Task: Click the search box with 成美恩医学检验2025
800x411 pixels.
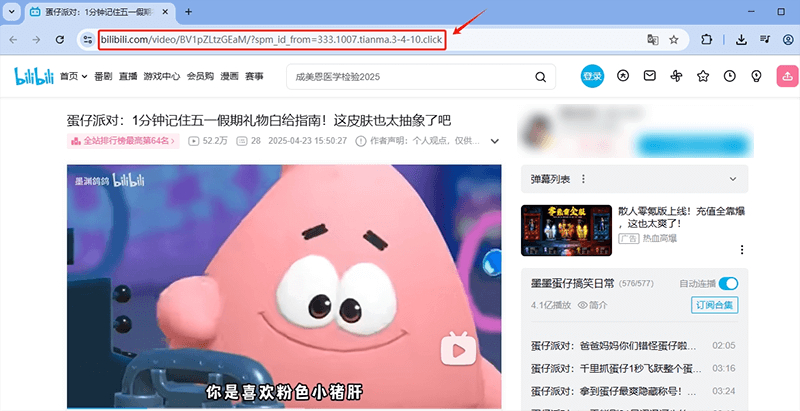Action: click(x=421, y=77)
